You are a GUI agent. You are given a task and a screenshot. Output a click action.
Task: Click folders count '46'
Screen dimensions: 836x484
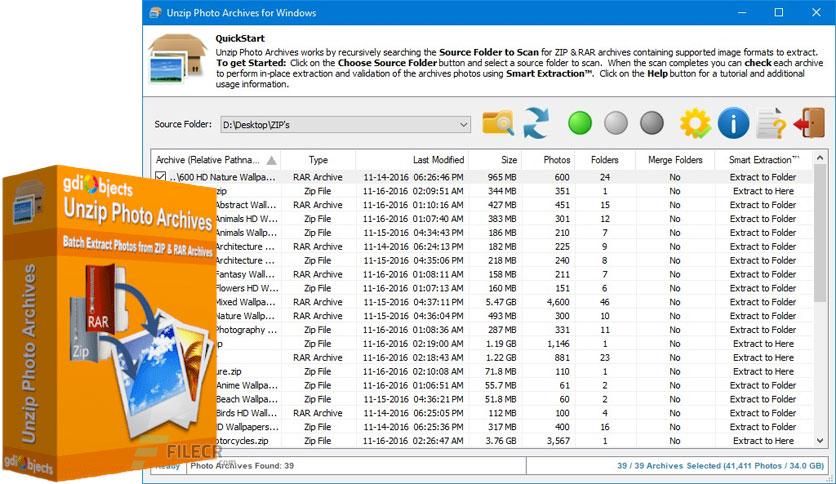[x=605, y=302]
